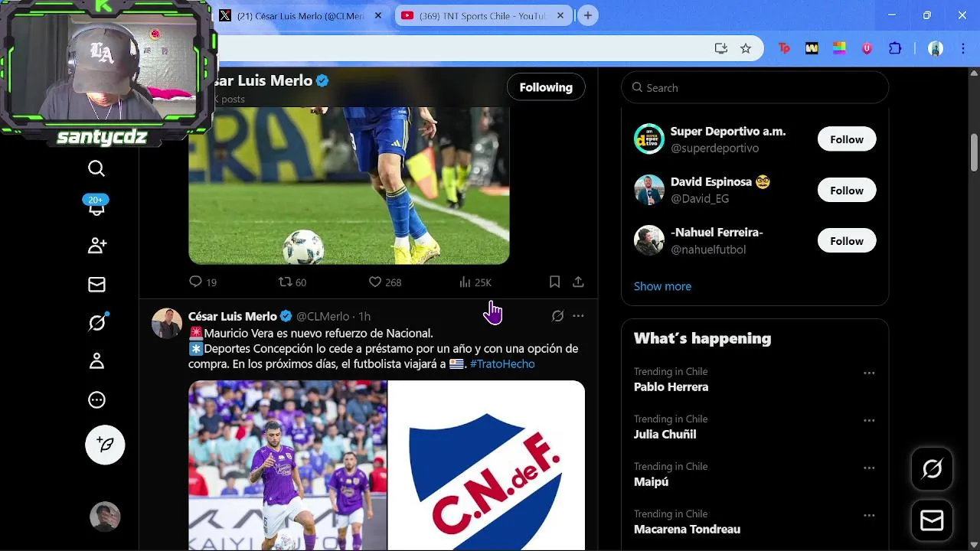Click César Luis Merlo avatar on post
The image size is (980, 551).
pyautogui.click(x=167, y=324)
